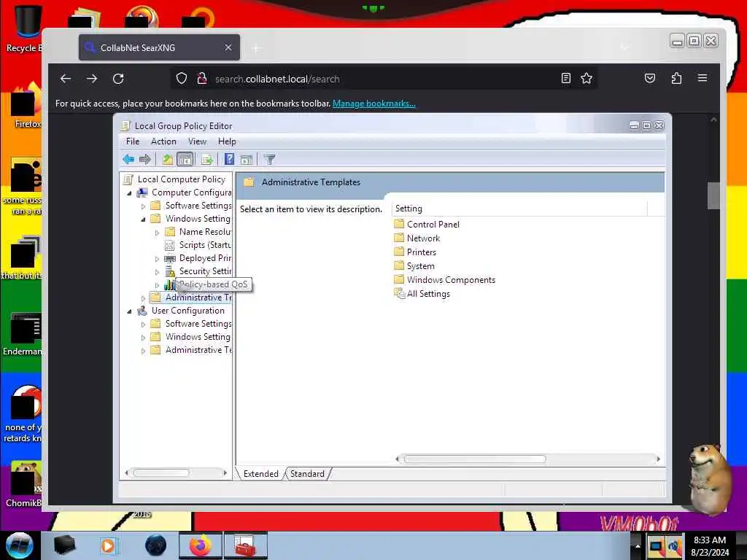Expand the Name Resolution Policy node
The width and height of the screenshot is (747, 560).
coord(158,233)
